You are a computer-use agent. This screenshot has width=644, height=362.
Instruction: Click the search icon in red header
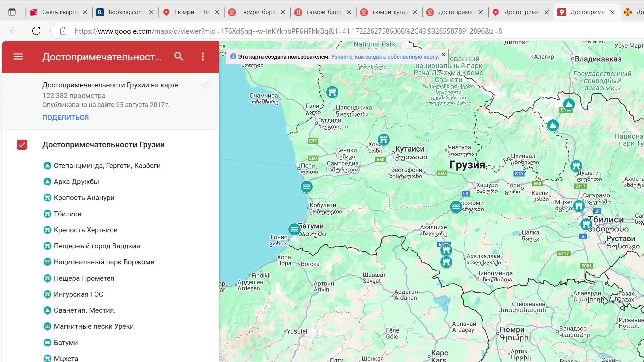click(x=179, y=57)
